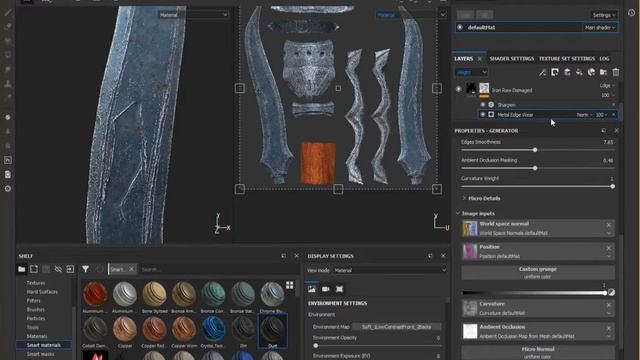Click the Sharpen filter icon in layer stack
Viewport: 640px width, 360px height.
(x=491, y=105)
